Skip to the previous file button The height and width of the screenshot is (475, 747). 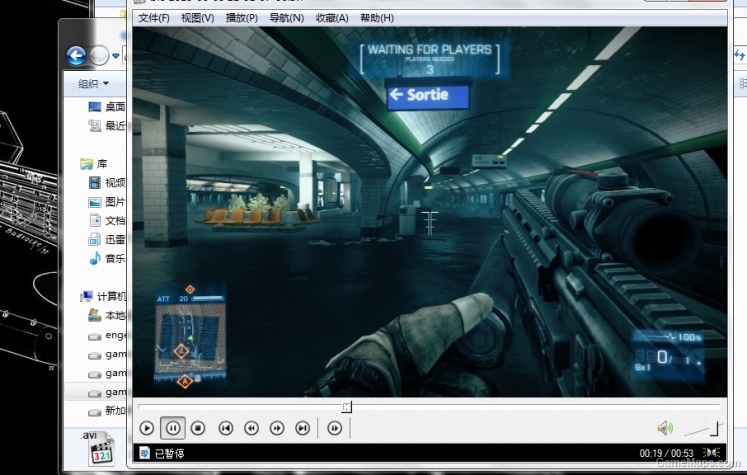pos(226,428)
